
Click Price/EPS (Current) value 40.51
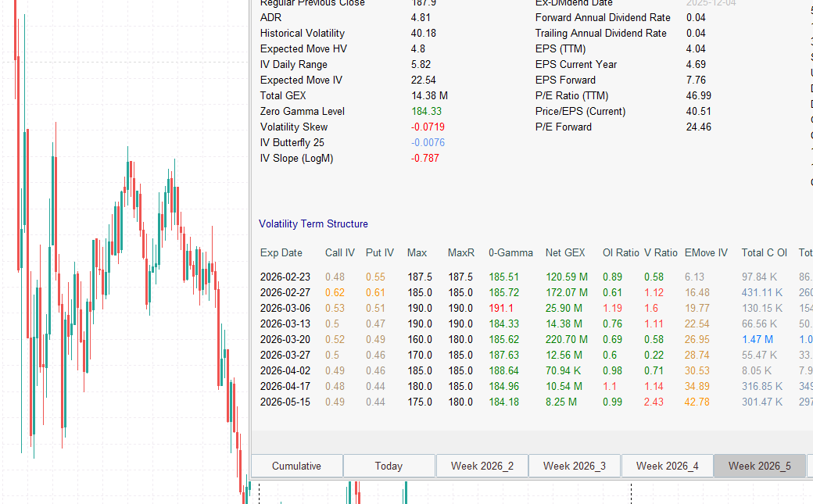coord(698,111)
